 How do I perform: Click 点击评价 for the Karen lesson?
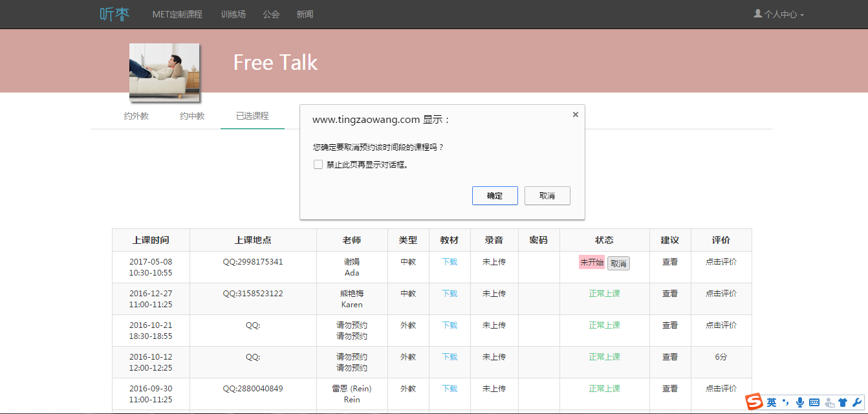pos(721,294)
